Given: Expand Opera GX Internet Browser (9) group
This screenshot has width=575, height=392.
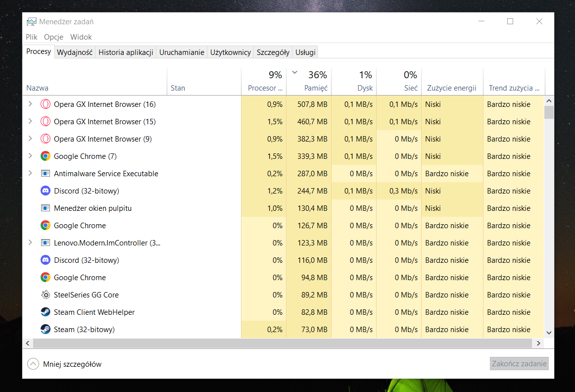Looking at the screenshot, I should tap(31, 139).
